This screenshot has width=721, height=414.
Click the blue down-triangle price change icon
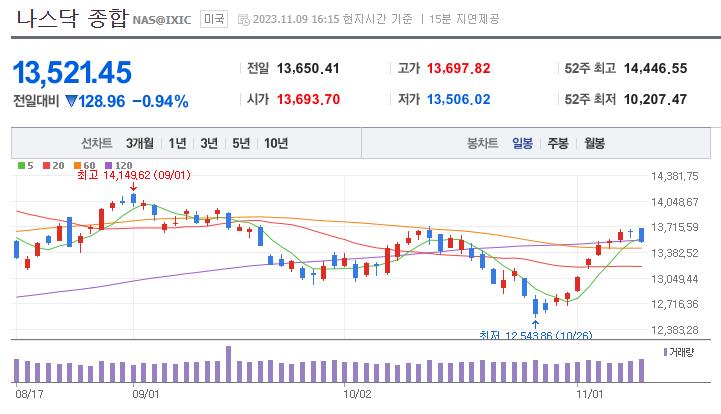point(71,101)
